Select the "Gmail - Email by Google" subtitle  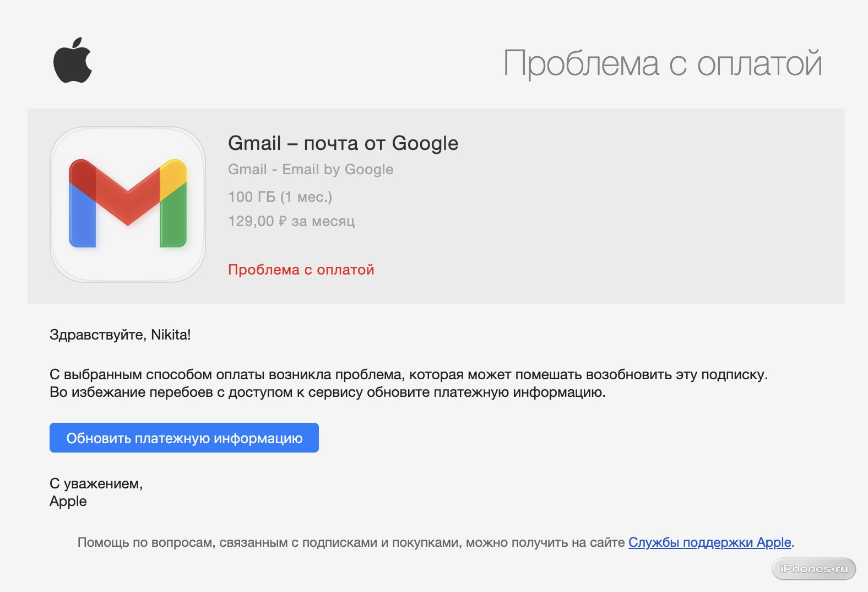click(x=311, y=169)
